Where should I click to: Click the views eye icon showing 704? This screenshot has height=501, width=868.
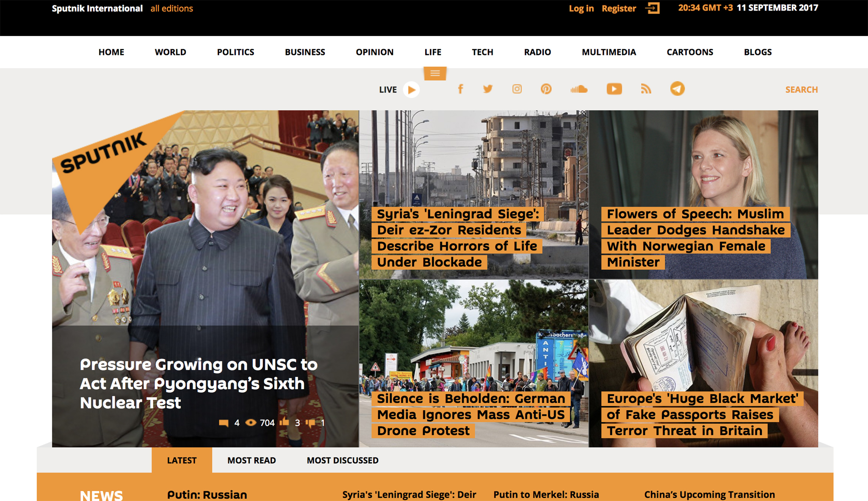pyautogui.click(x=251, y=423)
